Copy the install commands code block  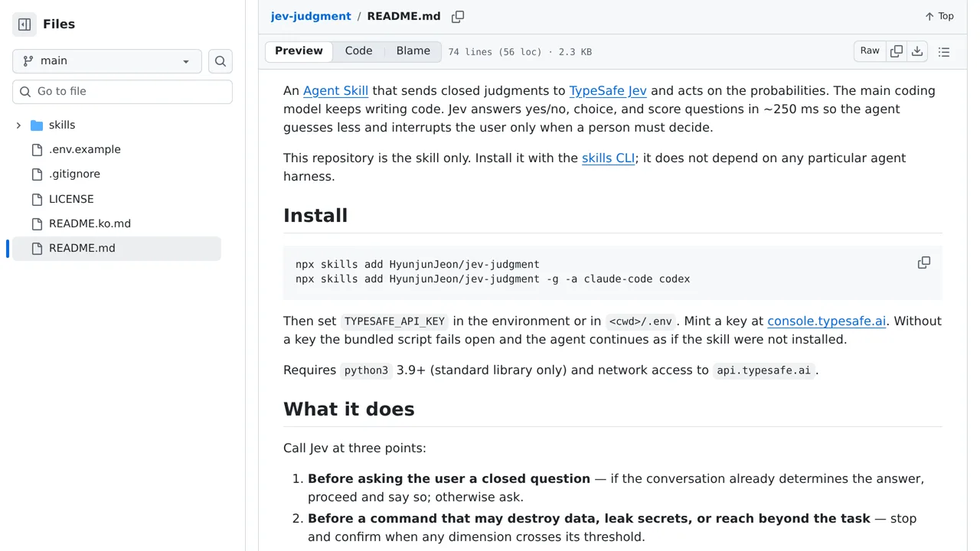[924, 262]
